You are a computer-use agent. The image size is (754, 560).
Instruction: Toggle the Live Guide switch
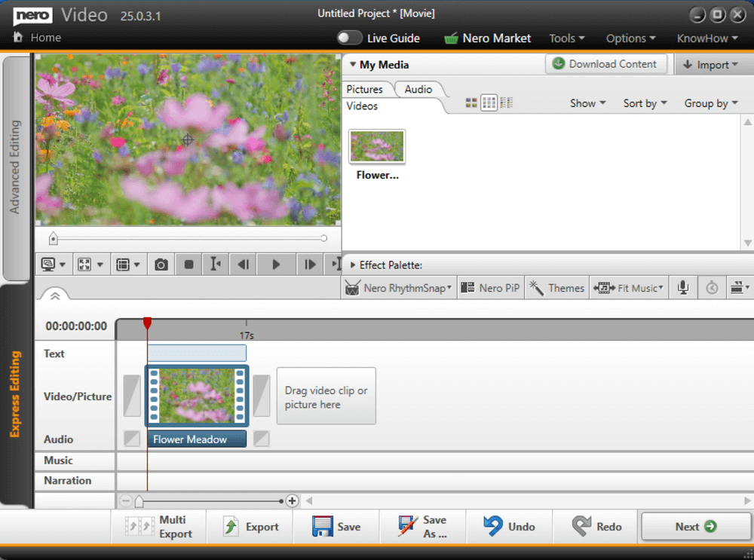click(x=349, y=38)
